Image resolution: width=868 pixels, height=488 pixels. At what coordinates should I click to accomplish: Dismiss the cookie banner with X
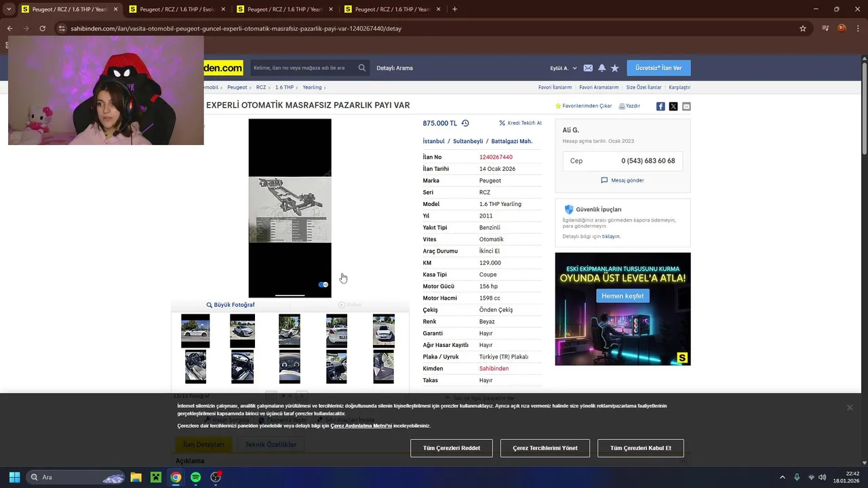(849, 407)
